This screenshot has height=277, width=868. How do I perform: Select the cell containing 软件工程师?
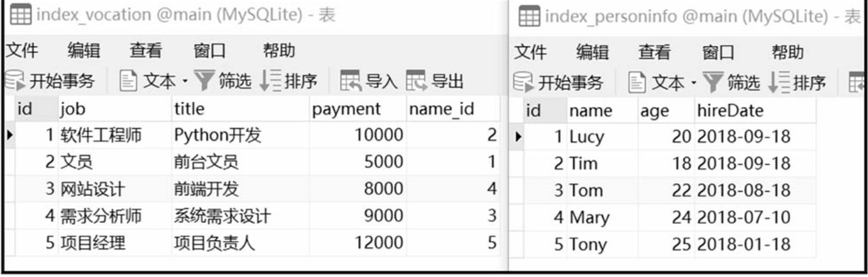(x=101, y=135)
